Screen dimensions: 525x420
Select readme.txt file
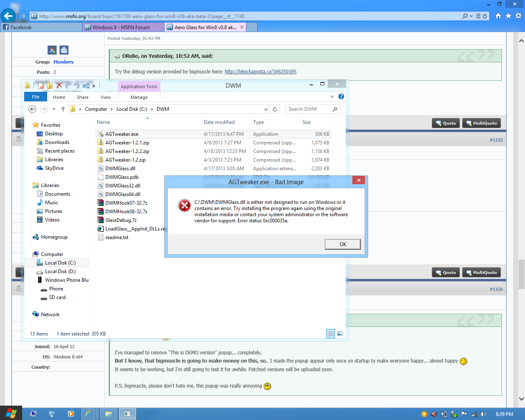(117, 237)
